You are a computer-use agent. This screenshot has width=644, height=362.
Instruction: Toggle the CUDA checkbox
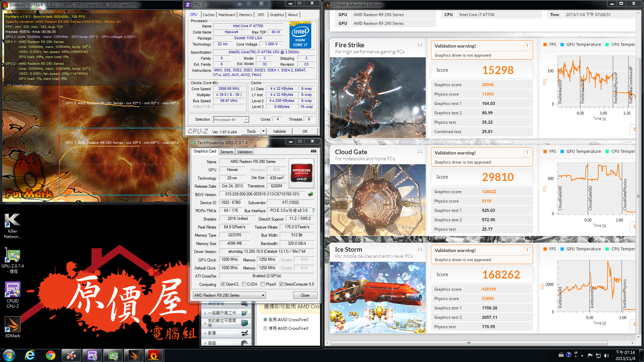pos(244,284)
